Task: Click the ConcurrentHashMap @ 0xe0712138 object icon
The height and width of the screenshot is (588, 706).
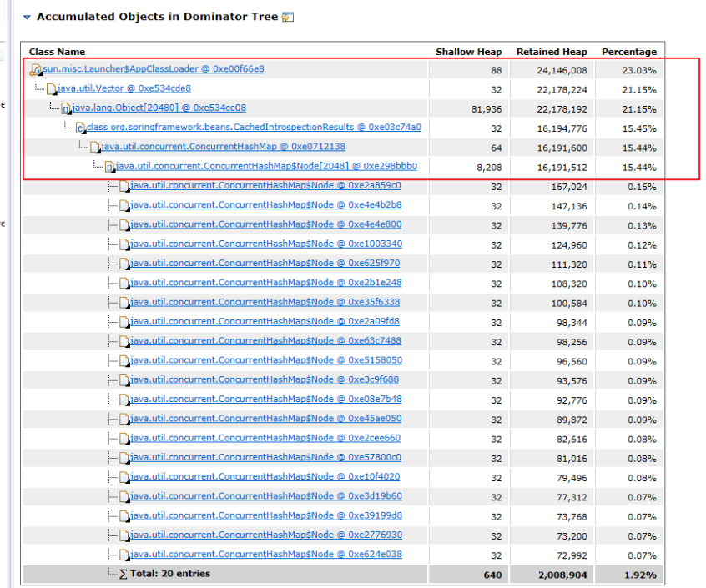Action: (95, 147)
